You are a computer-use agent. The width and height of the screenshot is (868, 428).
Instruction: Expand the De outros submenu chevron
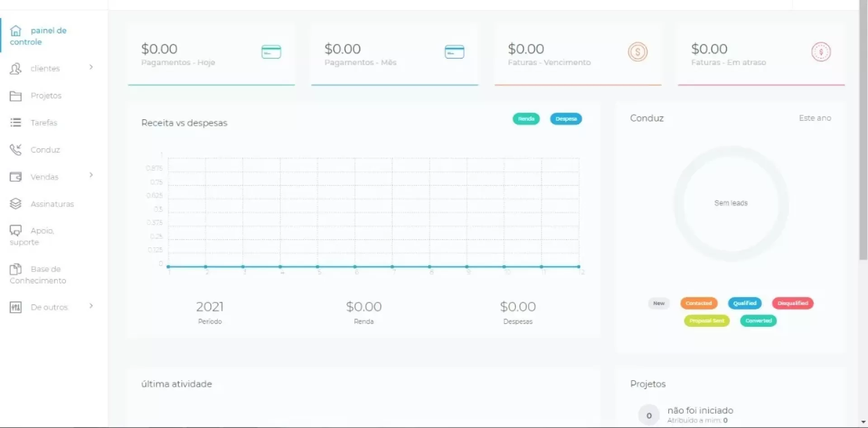91,306
